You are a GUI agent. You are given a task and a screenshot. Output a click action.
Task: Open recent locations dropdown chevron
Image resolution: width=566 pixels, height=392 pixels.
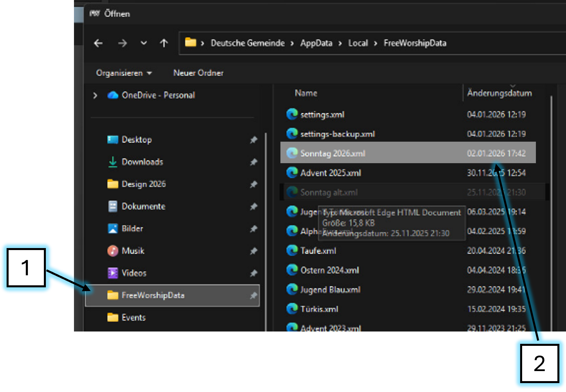tap(144, 43)
